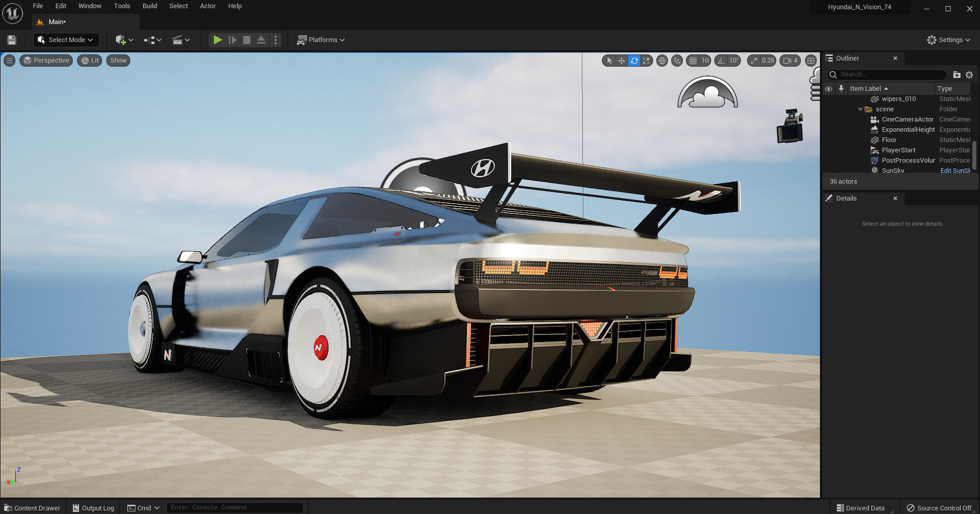Open camera speed 4 dropdown
The image size is (980, 514).
tap(790, 61)
